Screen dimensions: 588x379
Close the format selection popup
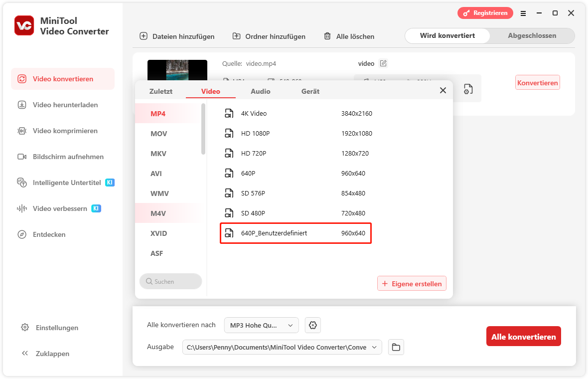pos(443,90)
